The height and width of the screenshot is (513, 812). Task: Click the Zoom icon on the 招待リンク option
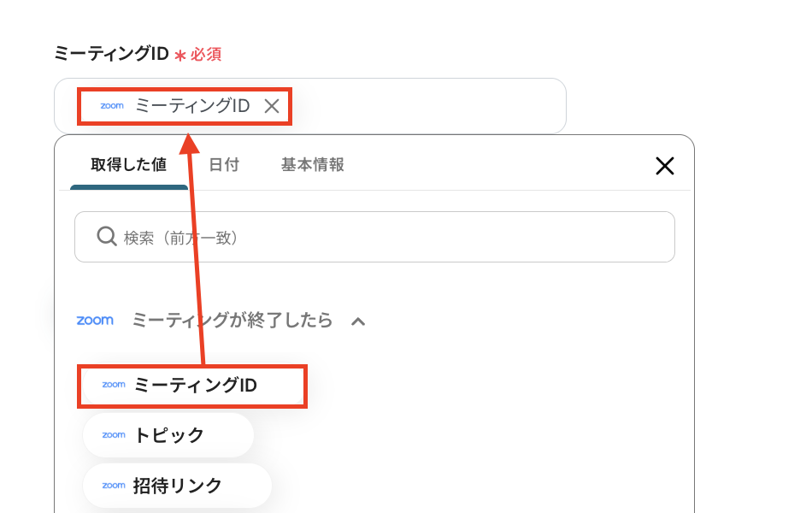click(114, 486)
